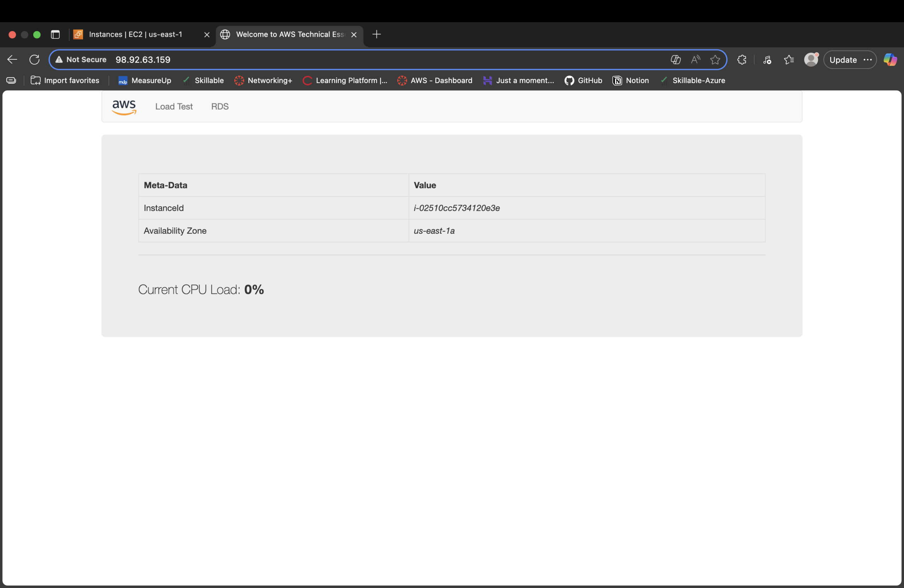Open the tab actions menu
Viewport: 904px width, 588px height.
pos(55,34)
